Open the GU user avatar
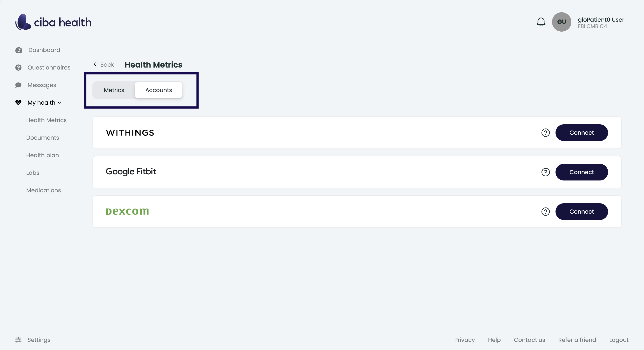 (x=561, y=22)
